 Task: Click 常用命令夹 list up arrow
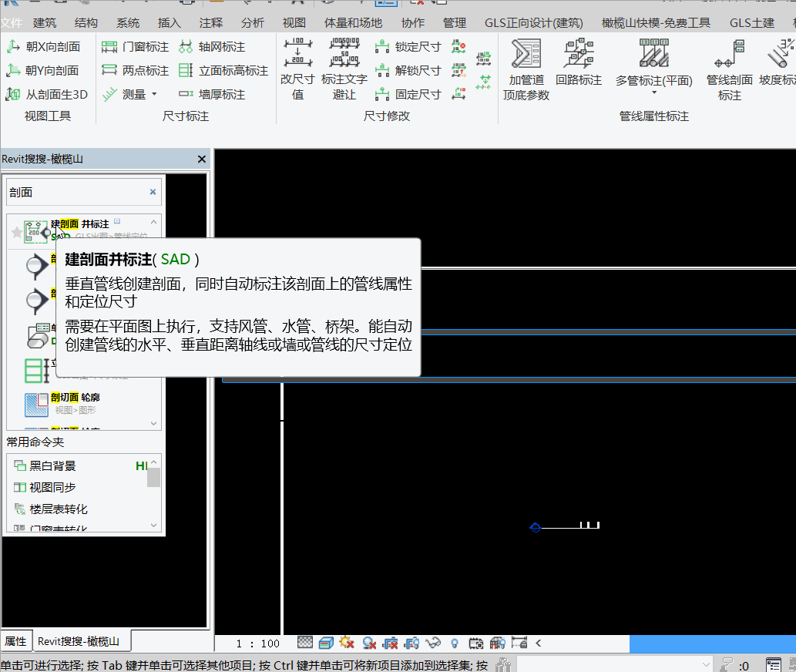[154, 462]
